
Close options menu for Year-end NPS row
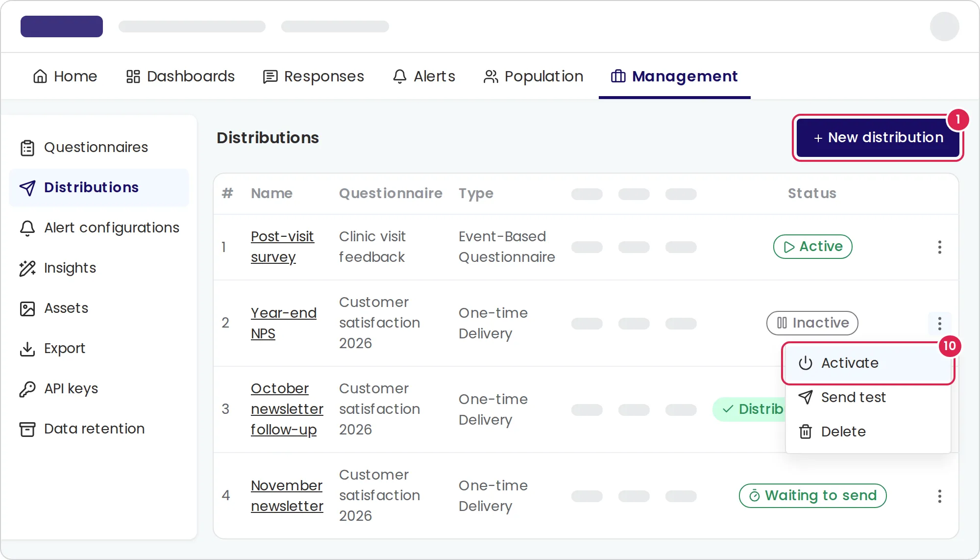(939, 324)
